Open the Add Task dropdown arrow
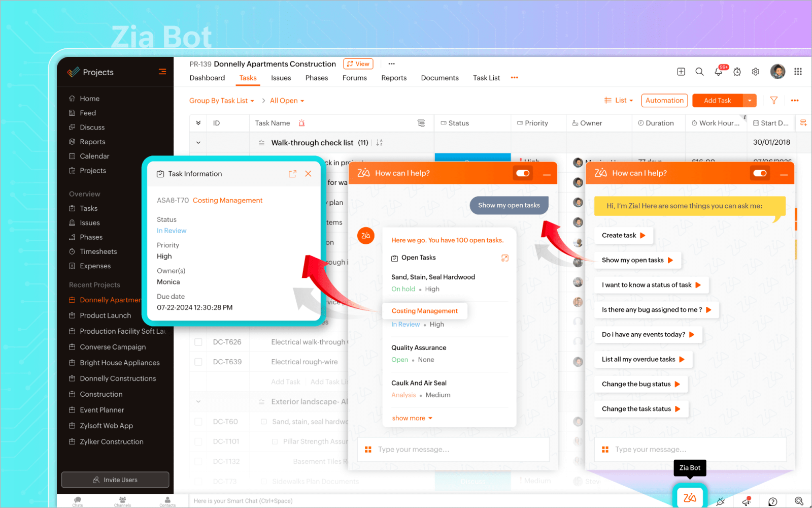The width and height of the screenshot is (812, 508). point(750,101)
